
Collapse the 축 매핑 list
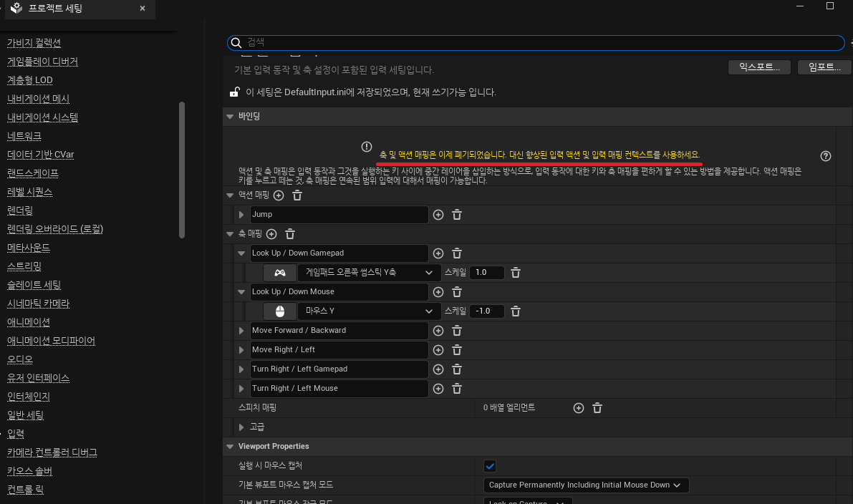click(x=230, y=234)
